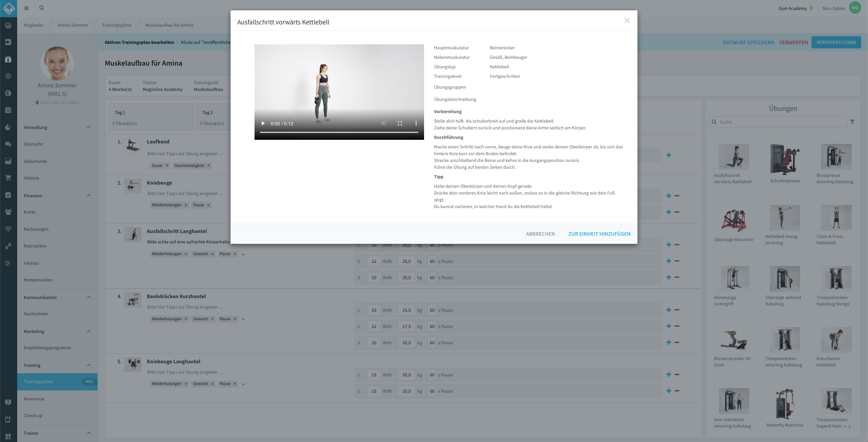The height and width of the screenshot is (442, 868).
Task: Select Kettlebell Swing einarmig thumbnail
Action: coord(785,218)
